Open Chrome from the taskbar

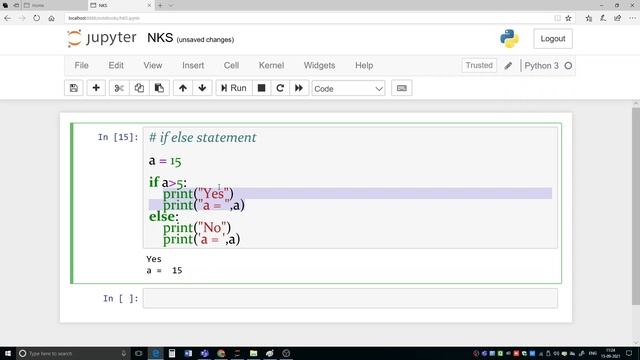click(x=221, y=353)
